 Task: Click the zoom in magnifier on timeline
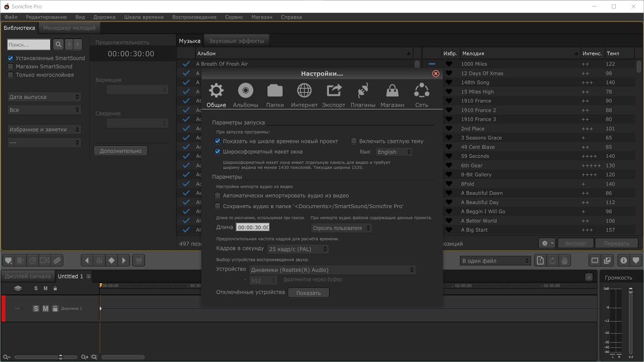pos(85,357)
